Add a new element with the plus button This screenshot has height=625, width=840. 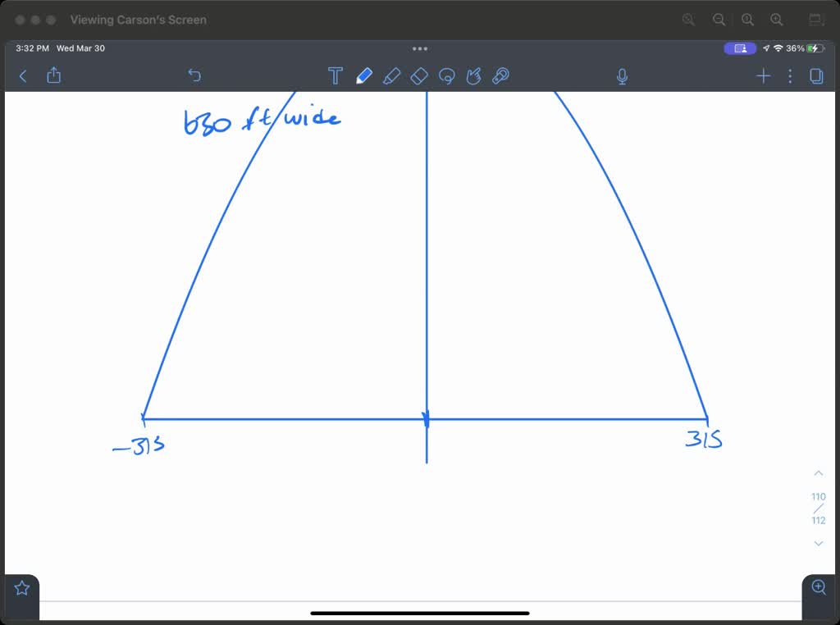763,75
